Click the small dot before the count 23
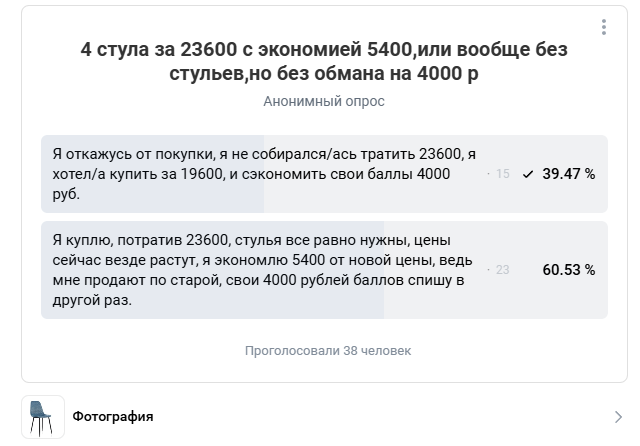The width and height of the screenshot is (640, 446). (488, 270)
